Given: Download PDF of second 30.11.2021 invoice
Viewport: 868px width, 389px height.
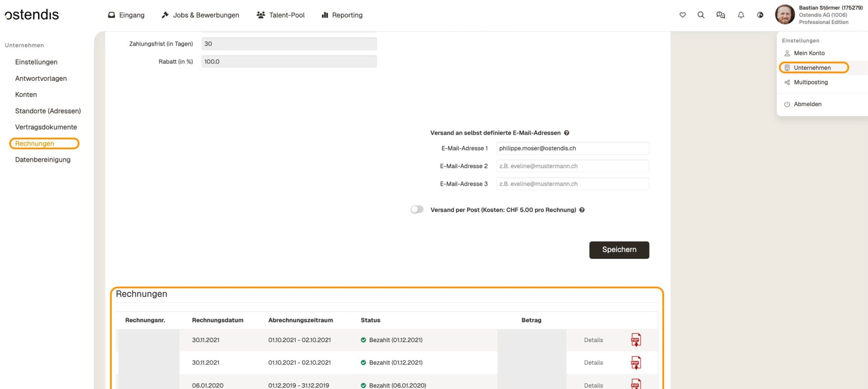Looking at the screenshot, I should 636,362.
